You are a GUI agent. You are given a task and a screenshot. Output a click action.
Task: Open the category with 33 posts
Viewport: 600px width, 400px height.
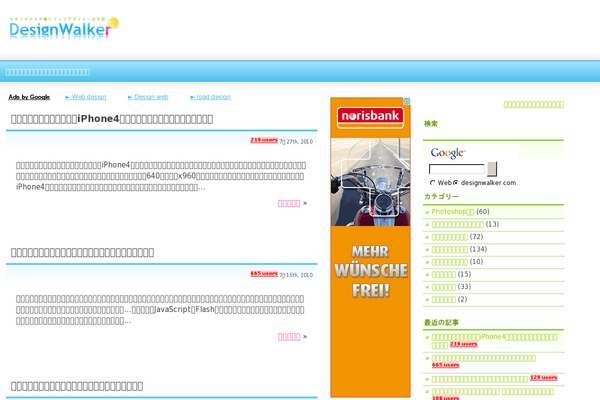443,287
